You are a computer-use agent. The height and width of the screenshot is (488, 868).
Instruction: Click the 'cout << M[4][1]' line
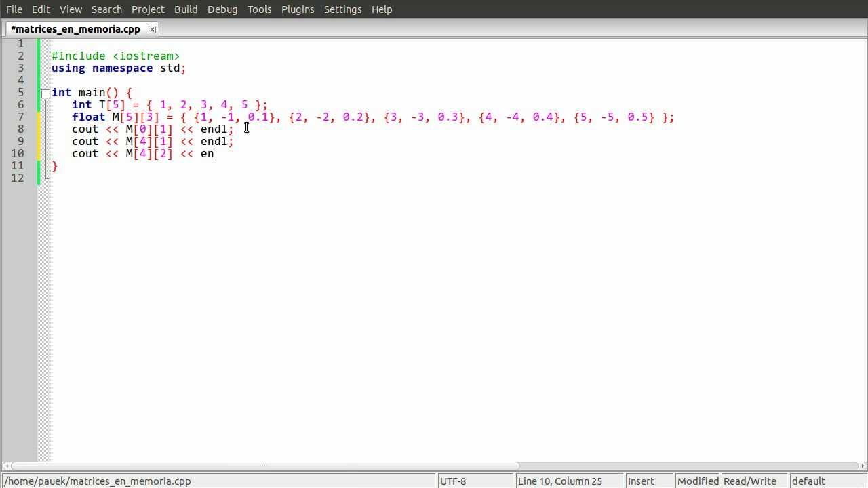153,141
